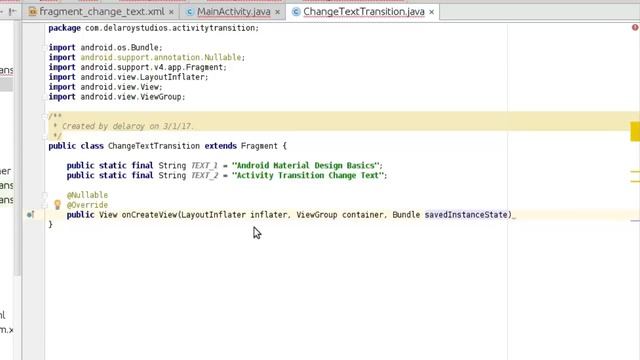
Task: Click the "Android Material Design Basics" string
Action: (306, 165)
